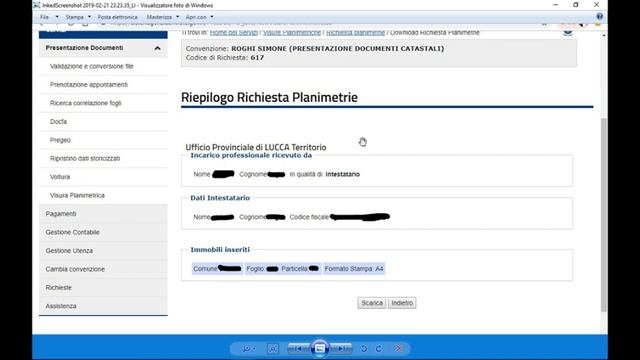Image resolution: width=640 pixels, height=360 pixels.
Task: Open the File menu
Action: pos(44,17)
